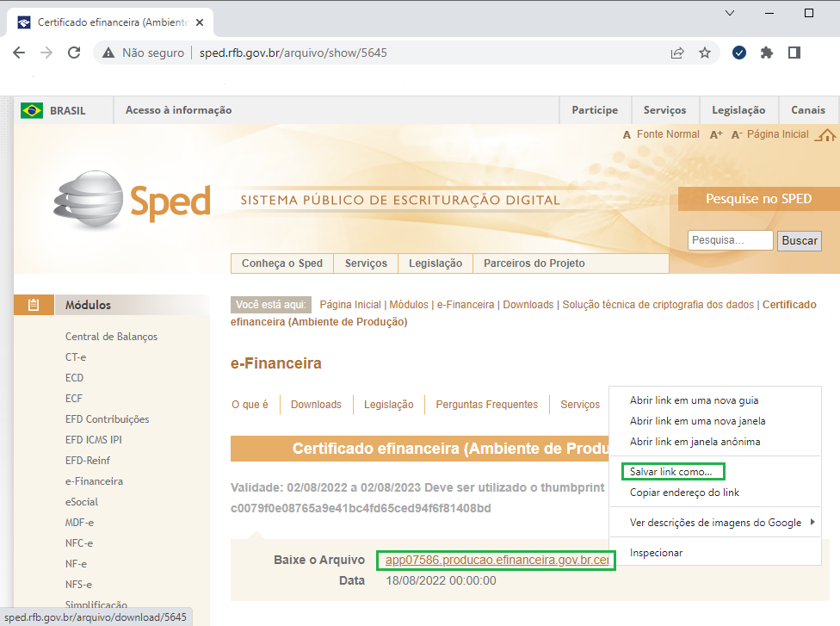840x626 pixels.
Task: Open Canais in the government top bar
Action: coord(808,110)
